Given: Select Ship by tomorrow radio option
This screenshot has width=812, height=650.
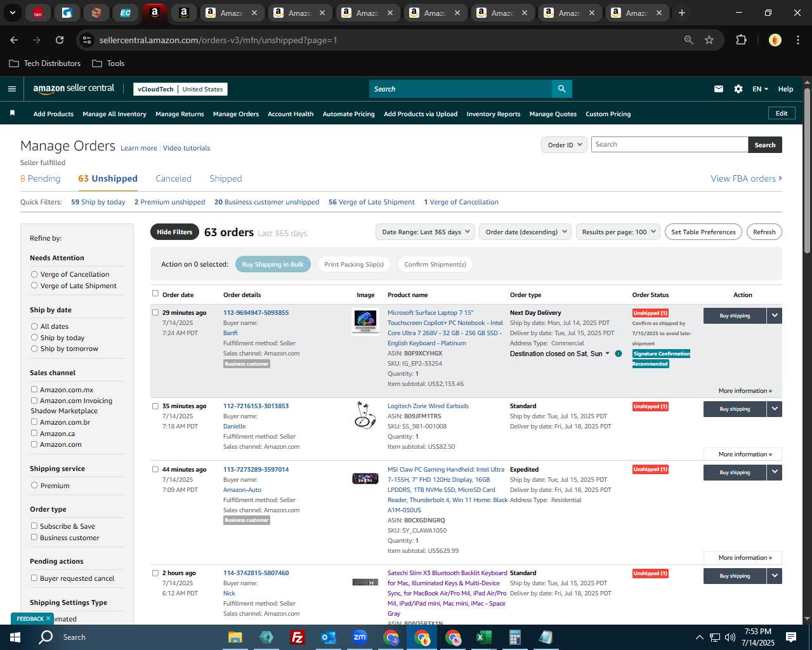Looking at the screenshot, I should tap(34, 348).
